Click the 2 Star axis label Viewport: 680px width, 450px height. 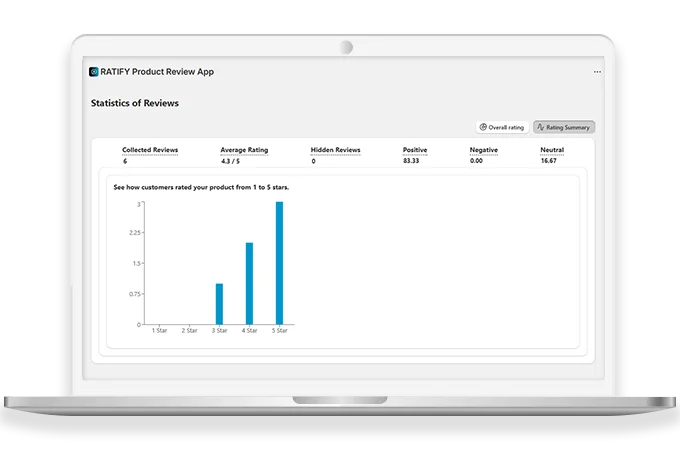189,330
